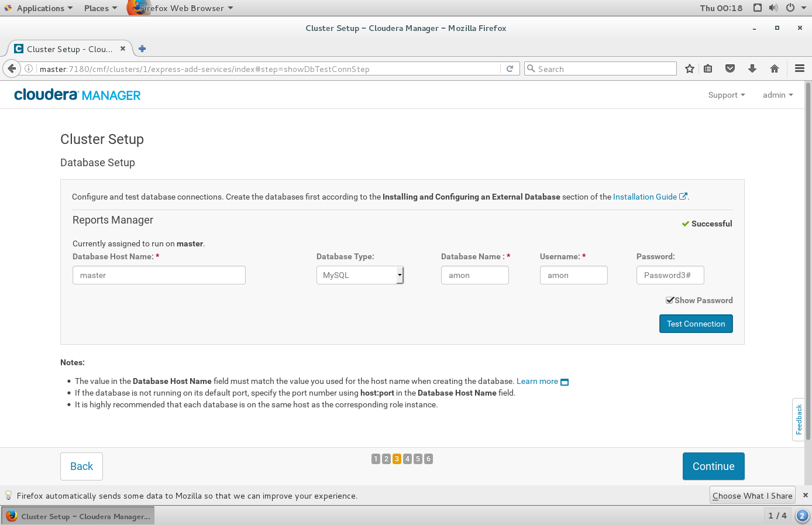Click Choose What I Share button
812x525 pixels.
752,496
